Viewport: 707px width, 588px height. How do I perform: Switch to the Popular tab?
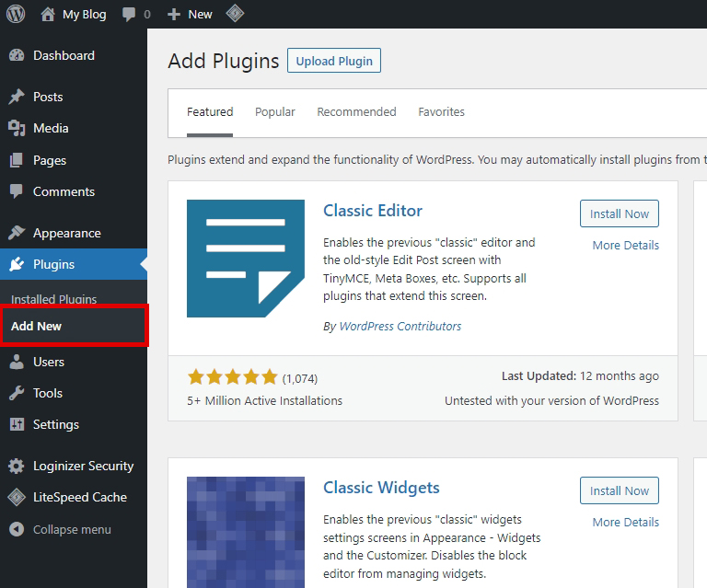click(275, 111)
